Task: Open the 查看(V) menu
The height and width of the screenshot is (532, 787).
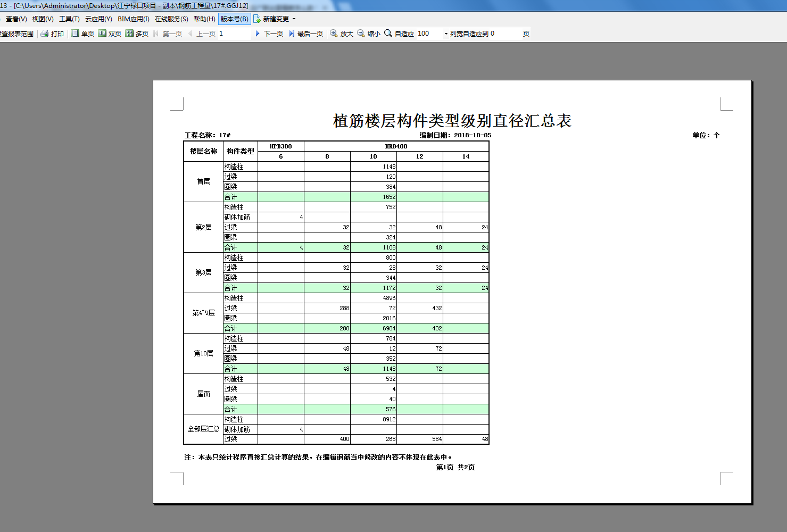Action: point(16,19)
